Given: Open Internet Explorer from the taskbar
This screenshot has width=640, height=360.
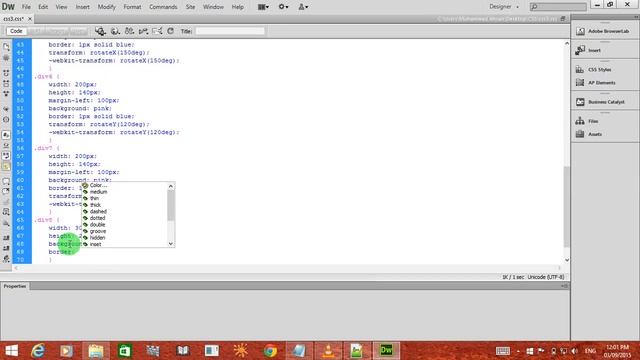Looking at the screenshot, I should 38,351.
